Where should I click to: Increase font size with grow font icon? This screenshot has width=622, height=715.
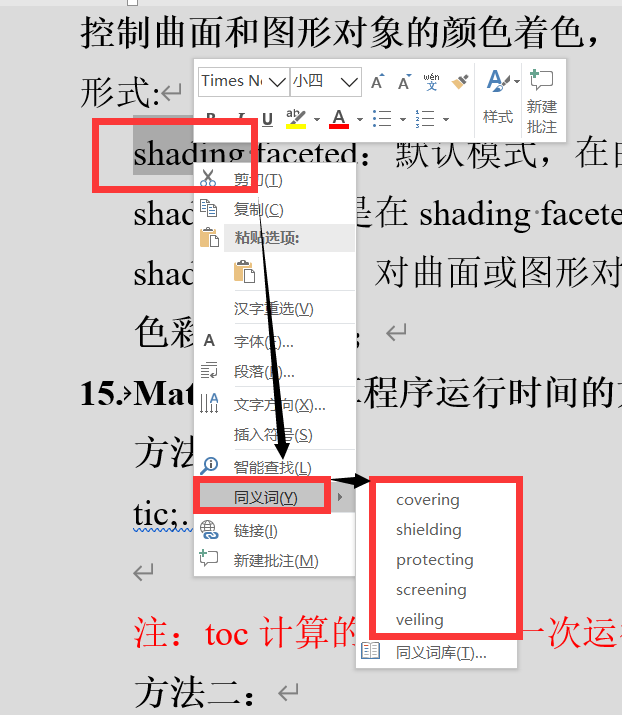378,82
